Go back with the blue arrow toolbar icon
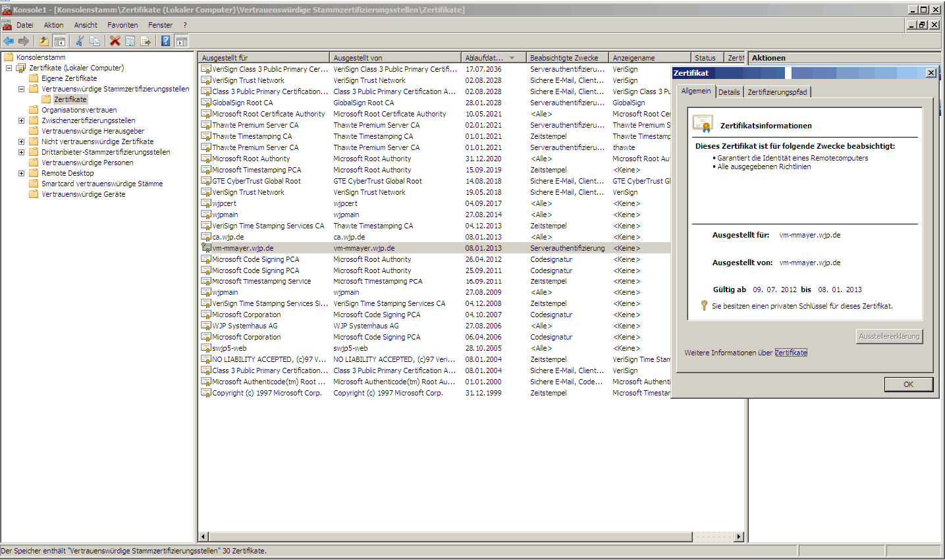This screenshot has height=560, width=945. tap(9, 41)
